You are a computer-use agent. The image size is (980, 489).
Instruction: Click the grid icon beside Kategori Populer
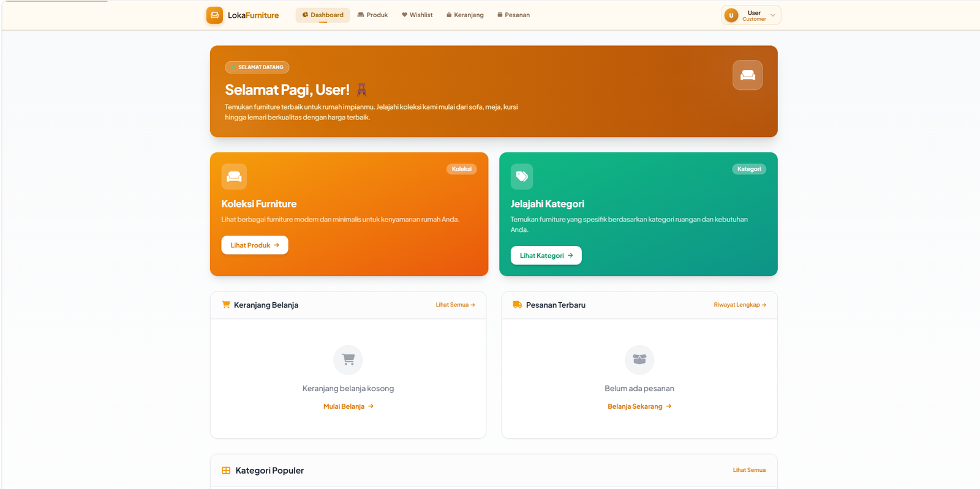click(x=226, y=471)
